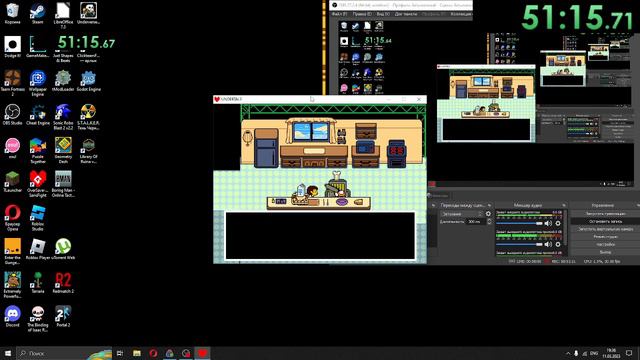Adjust first mixer channel volume slider in OBS

pyautogui.click(x=519, y=223)
